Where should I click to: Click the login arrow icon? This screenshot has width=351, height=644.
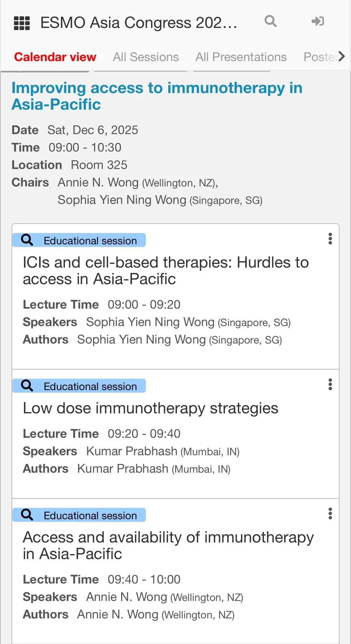point(318,21)
